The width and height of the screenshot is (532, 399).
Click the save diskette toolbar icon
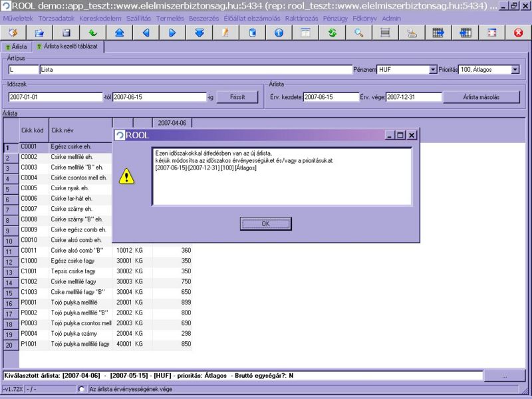coord(66,32)
